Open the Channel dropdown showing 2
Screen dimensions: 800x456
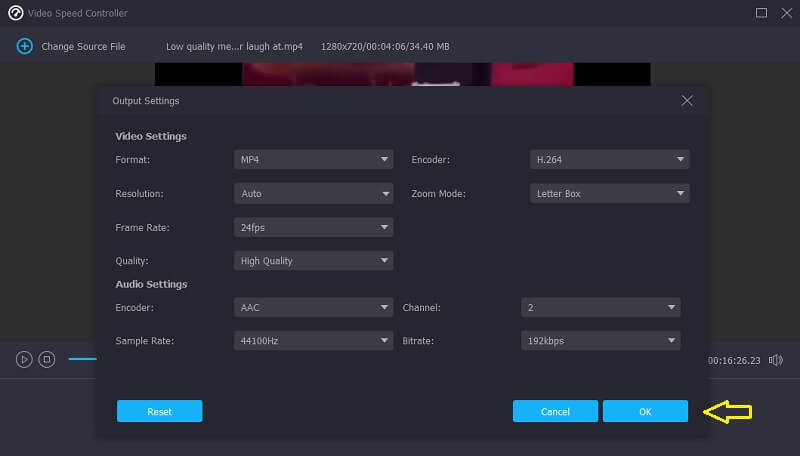tap(601, 308)
